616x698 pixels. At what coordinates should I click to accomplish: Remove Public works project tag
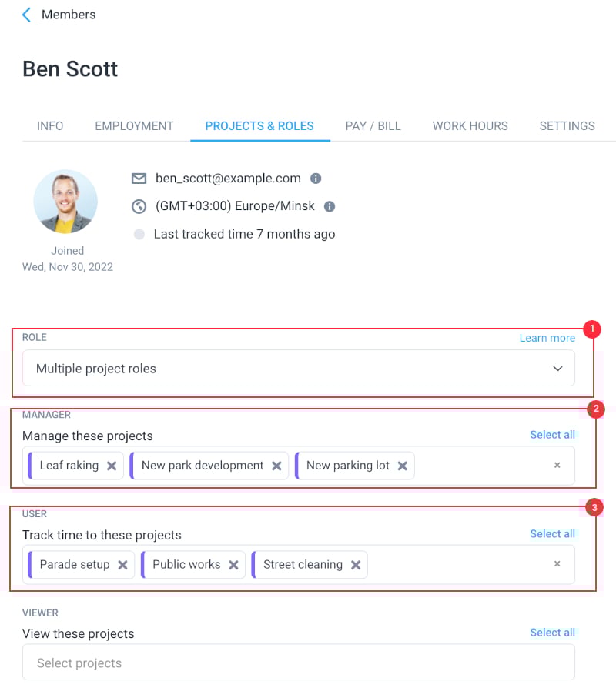pyautogui.click(x=234, y=565)
